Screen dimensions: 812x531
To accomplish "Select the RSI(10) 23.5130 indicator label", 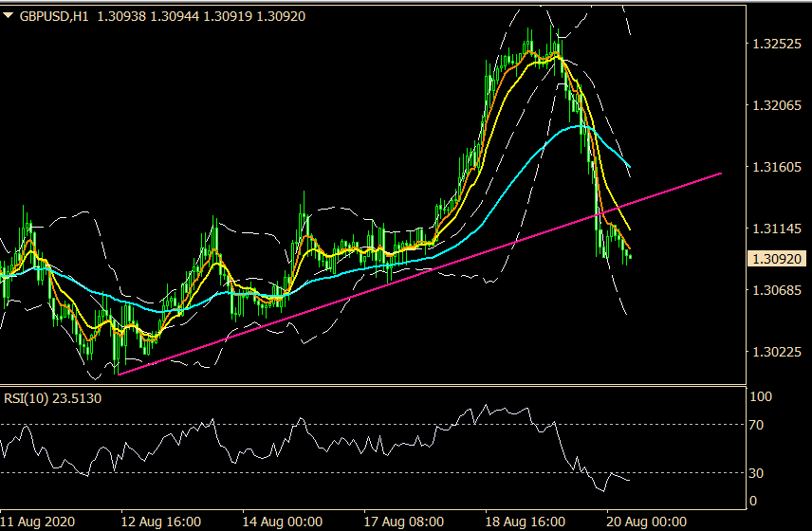I will click(x=53, y=398).
